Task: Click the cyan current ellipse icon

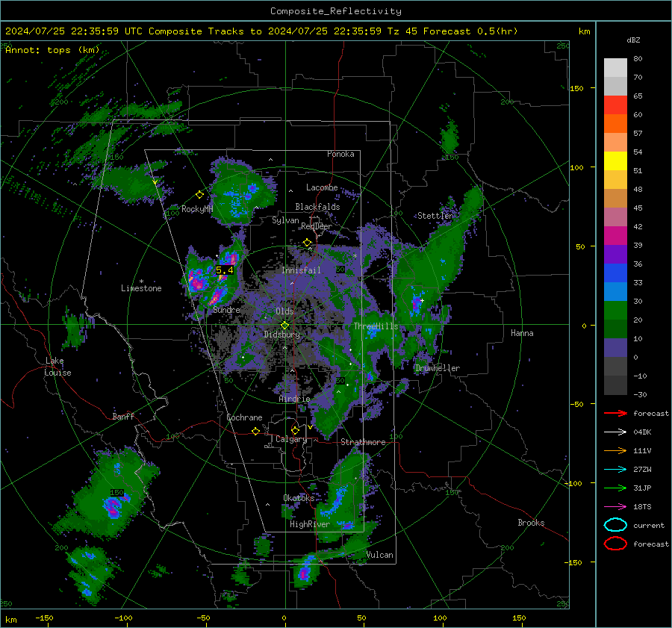Action: click(615, 525)
